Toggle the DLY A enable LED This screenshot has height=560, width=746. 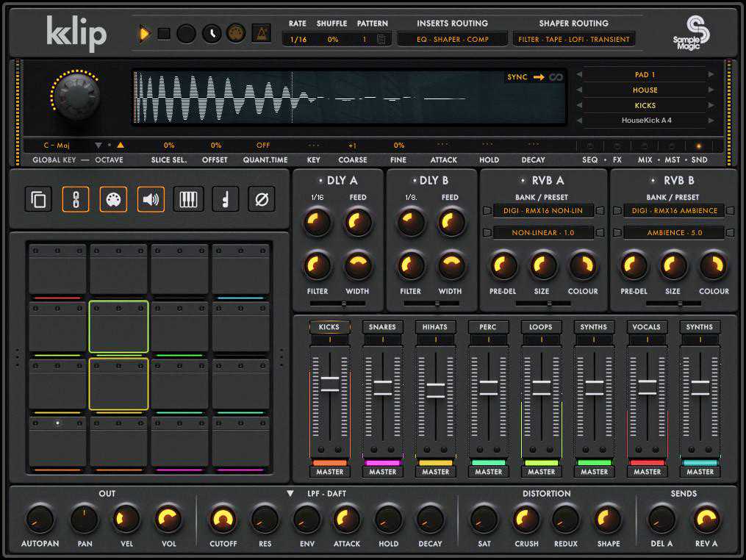(321, 181)
